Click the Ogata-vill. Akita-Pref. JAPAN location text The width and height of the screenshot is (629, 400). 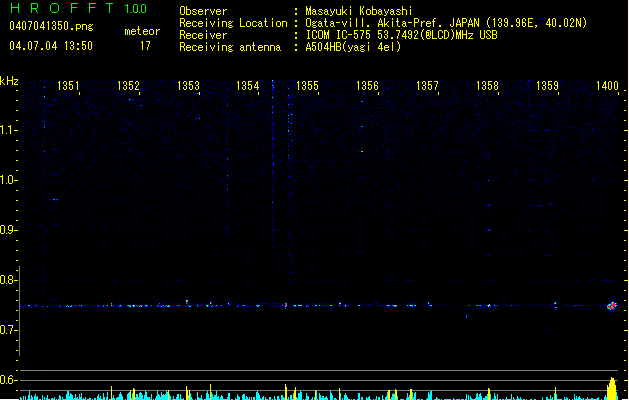(446, 23)
